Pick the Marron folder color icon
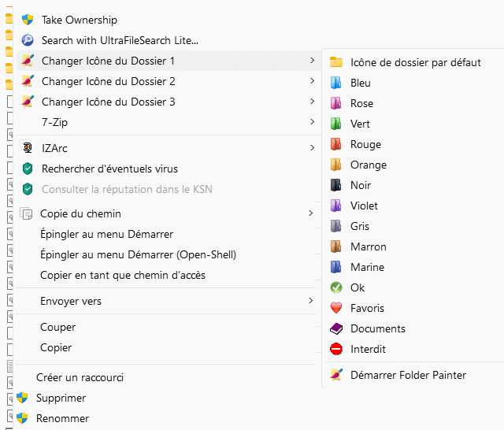This screenshot has height=430, width=504. tap(336, 247)
